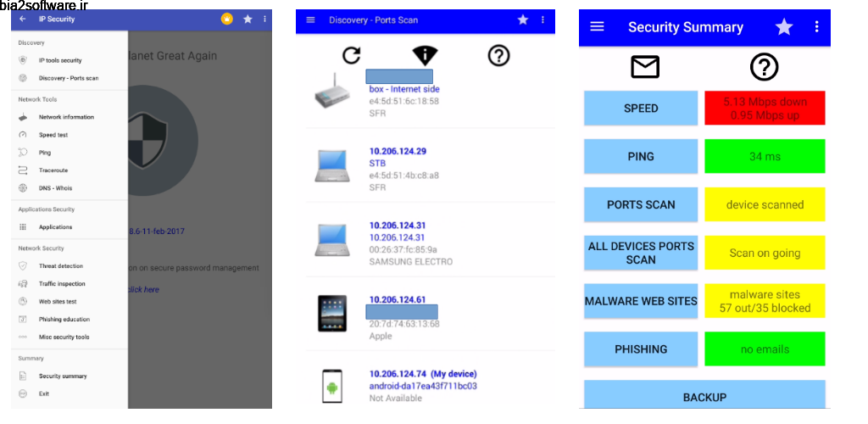
Task: Select Ping drawer entry
Action: click(70, 153)
